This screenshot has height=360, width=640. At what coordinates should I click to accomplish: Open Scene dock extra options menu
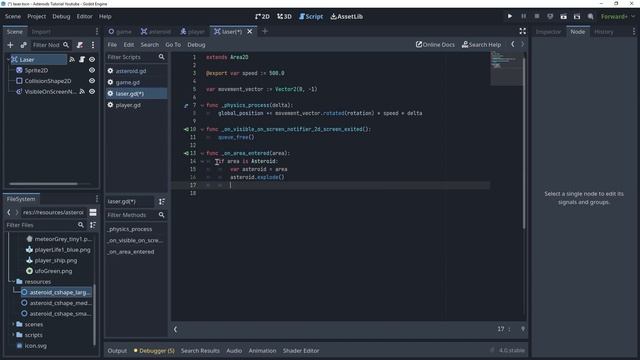(93, 45)
